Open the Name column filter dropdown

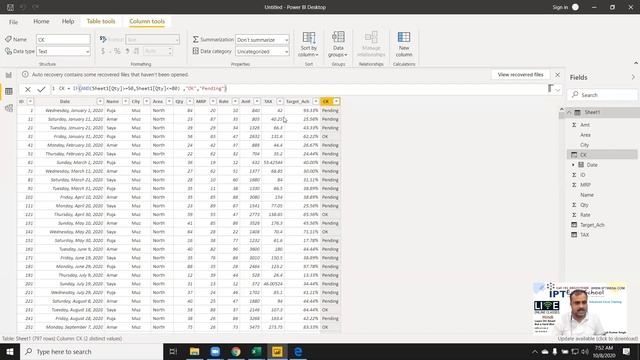point(125,101)
